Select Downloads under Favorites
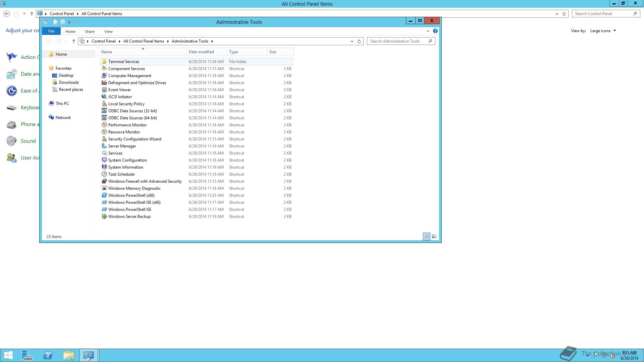The width and height of the screenshot is (644, 362). 69,82
